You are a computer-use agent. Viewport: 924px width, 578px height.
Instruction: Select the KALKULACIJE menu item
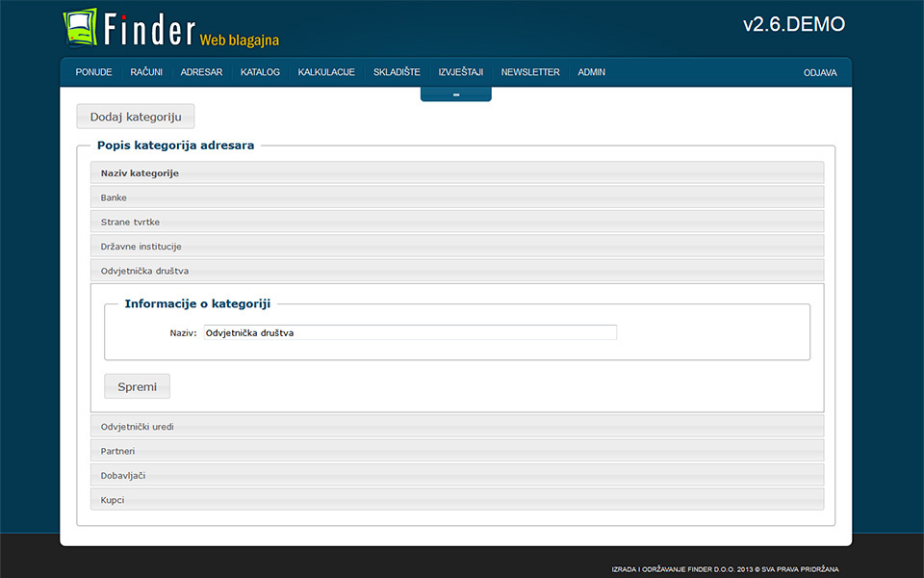click(x=326, y=72)
